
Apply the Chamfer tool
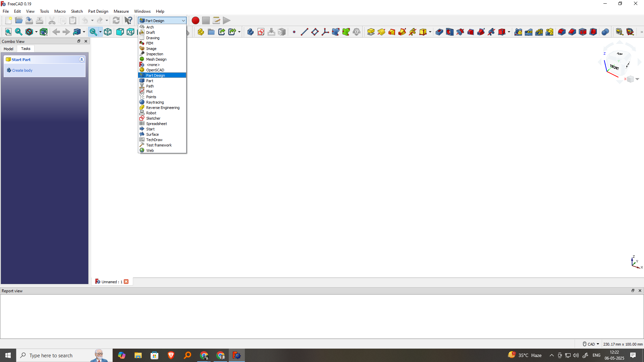pyautogui.click(x=572, y=32)
